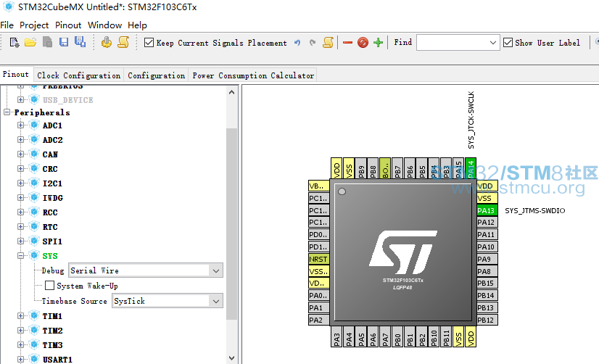Open the Debug mode dropdown

click(x=216, y=270)
